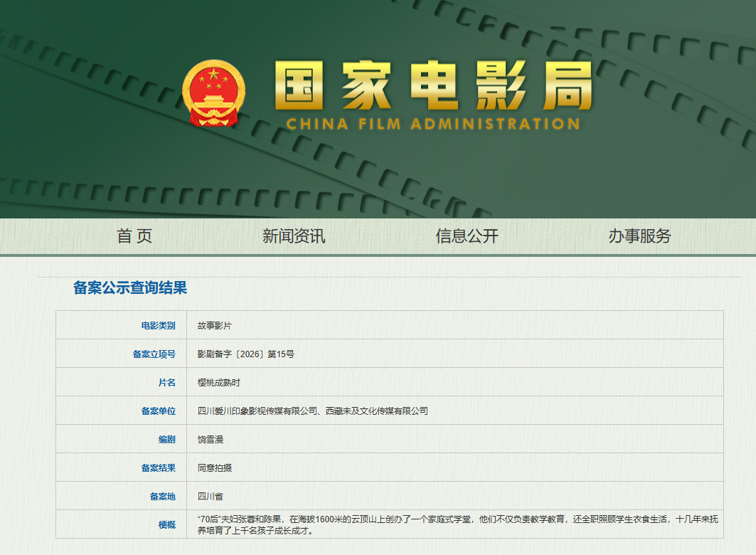Select the 信息公开 navigation item
The height and width of the screenshot is (555, 756).
click(x=468, y=237)
